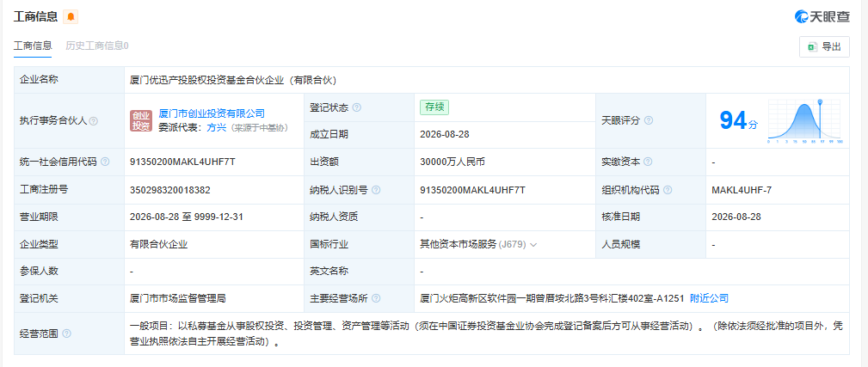Click the 纳税人资质 label cell
The image size is (868, 367).
pos(359,217)
